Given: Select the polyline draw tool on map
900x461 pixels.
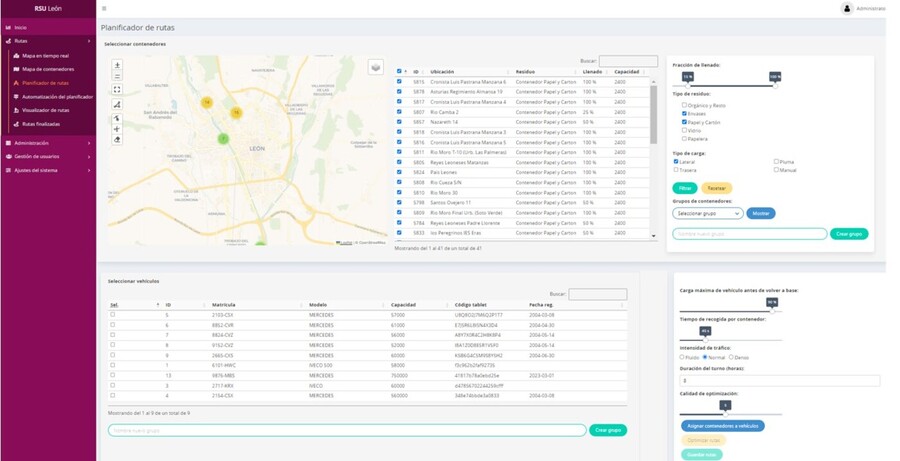Looking at the screenshot, I should 118,104.
